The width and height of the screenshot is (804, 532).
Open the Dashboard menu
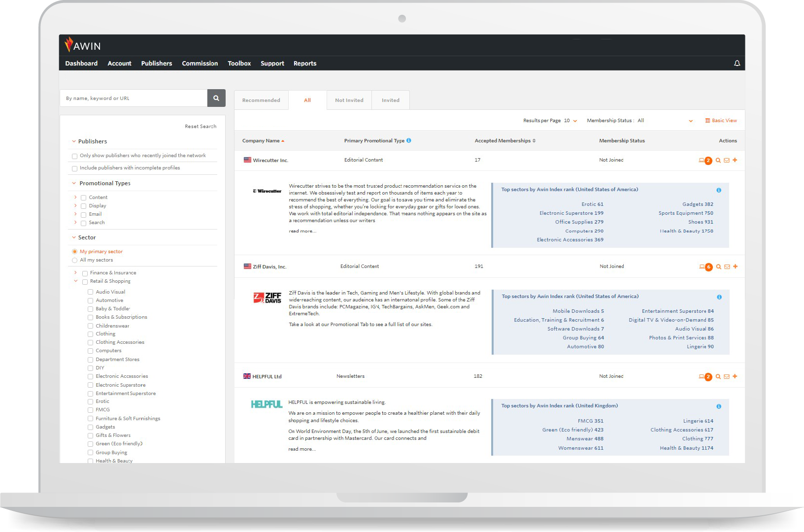pyautogui.click(x=81, y=64)
